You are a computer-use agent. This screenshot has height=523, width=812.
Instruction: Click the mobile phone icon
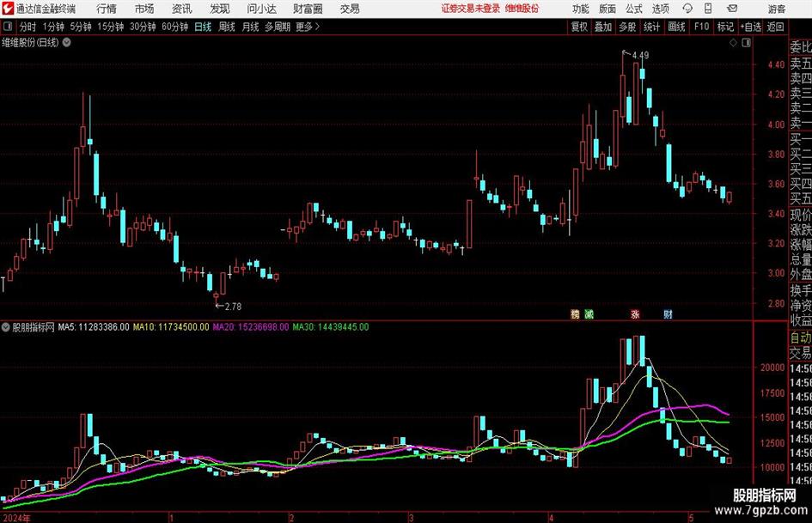click(x=708, y=9)
